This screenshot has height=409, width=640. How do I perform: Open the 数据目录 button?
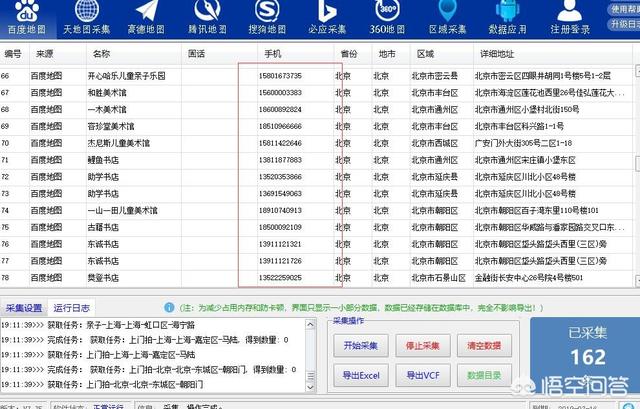pos(484,376)
